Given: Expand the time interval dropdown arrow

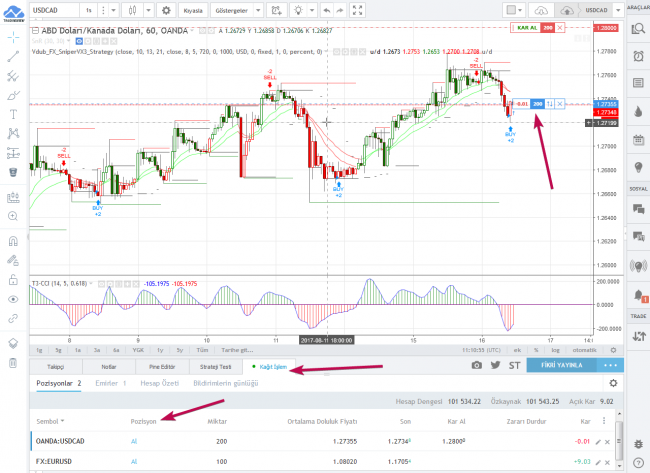Looking at the screenshot, I should [x=114, y=10].
